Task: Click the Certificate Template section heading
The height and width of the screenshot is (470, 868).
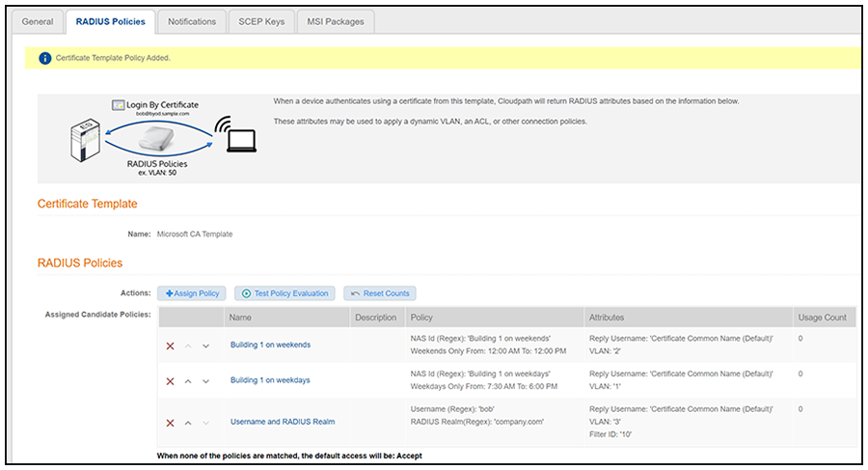Action: coord(88,204)
